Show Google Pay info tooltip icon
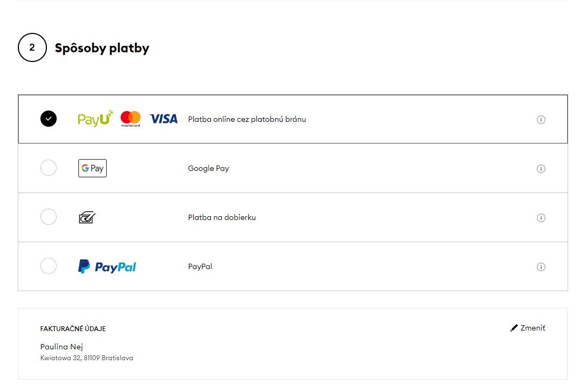587x392 pixels. (541, 169)
